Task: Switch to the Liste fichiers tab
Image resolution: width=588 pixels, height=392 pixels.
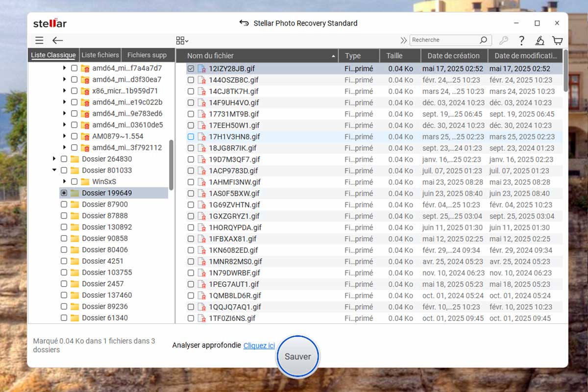Action: click(100, 55)
